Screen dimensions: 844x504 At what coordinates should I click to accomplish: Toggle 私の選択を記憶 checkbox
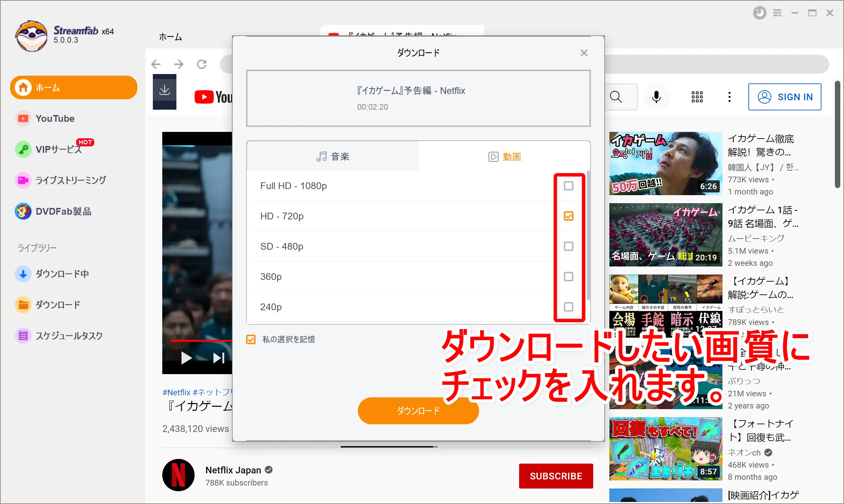[x=251, y=339]
